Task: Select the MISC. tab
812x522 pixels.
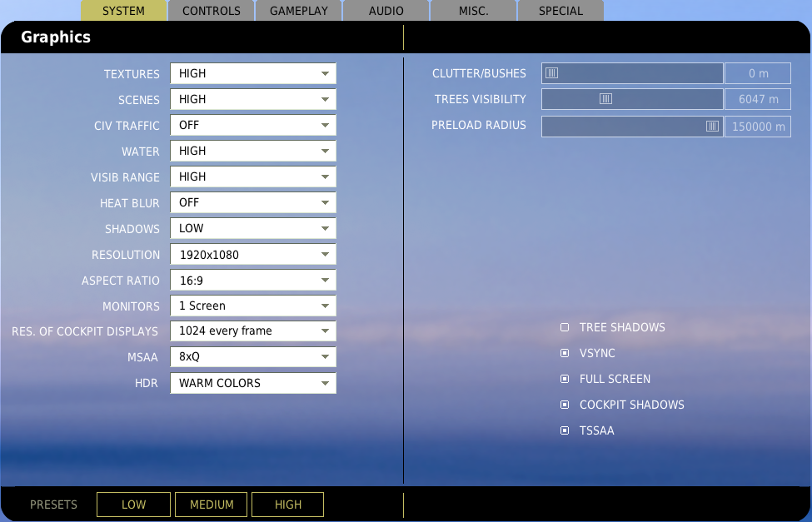Action: coord(473,10)
